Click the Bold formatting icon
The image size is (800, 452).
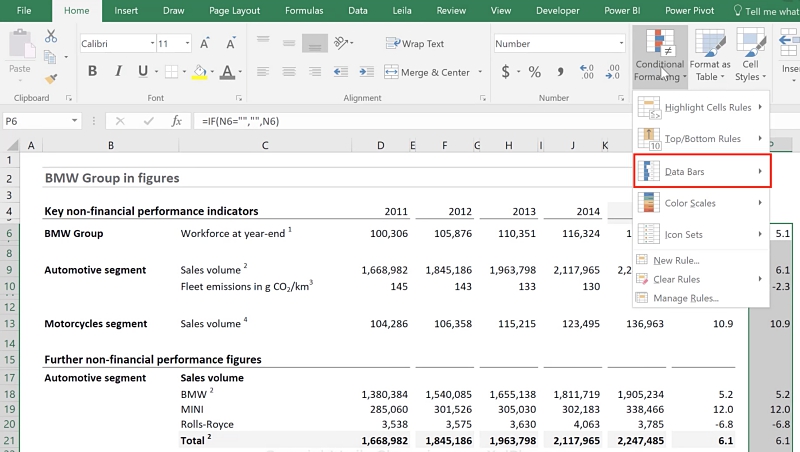[92, 71]
